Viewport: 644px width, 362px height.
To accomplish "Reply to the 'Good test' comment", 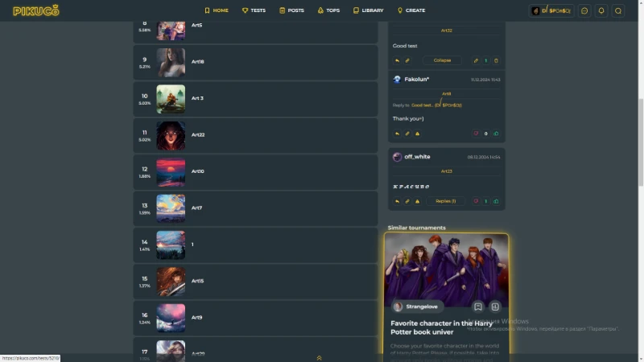I will tap(397, 61).
